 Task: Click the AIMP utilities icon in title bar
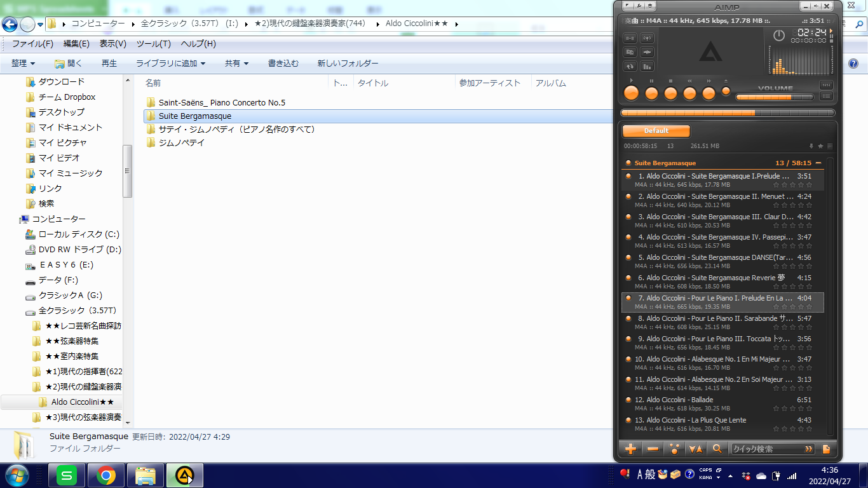tap(651, 6)
